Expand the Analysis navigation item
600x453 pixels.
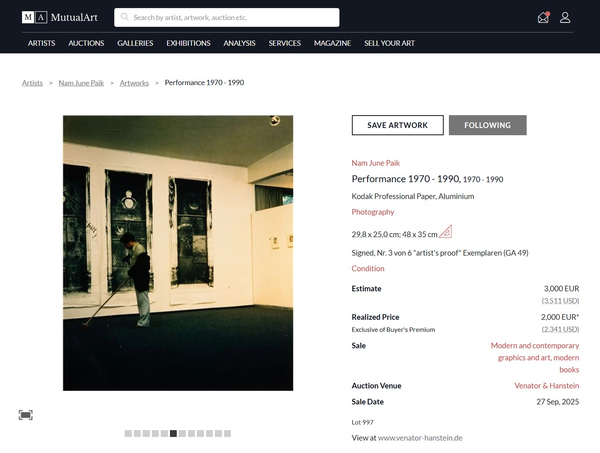click(x=239, y=43)
